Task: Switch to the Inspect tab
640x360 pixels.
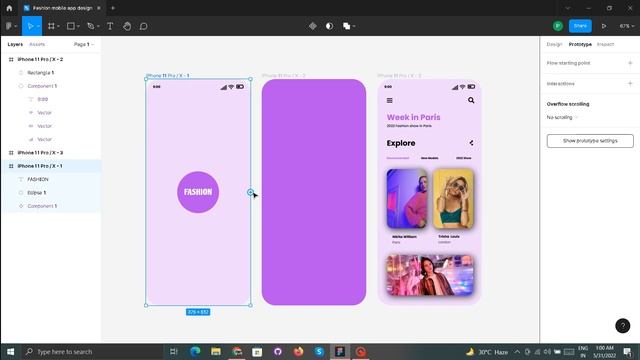Action: (605, 44)
